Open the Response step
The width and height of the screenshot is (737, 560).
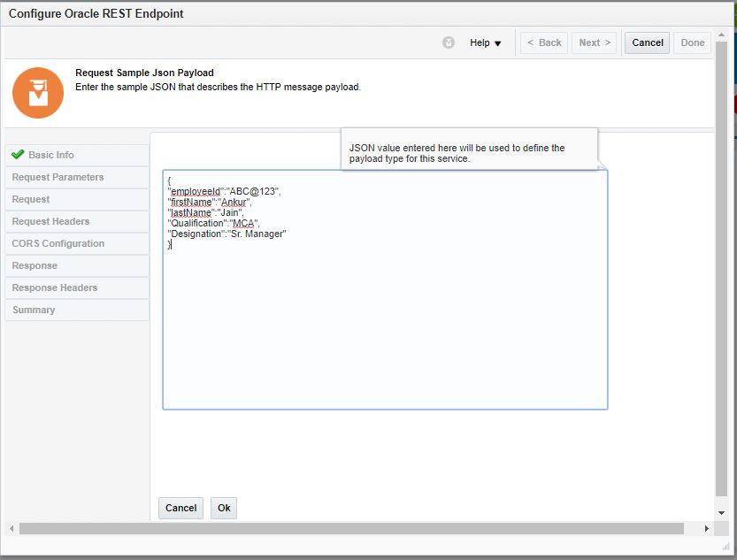[x=77, y=265]
